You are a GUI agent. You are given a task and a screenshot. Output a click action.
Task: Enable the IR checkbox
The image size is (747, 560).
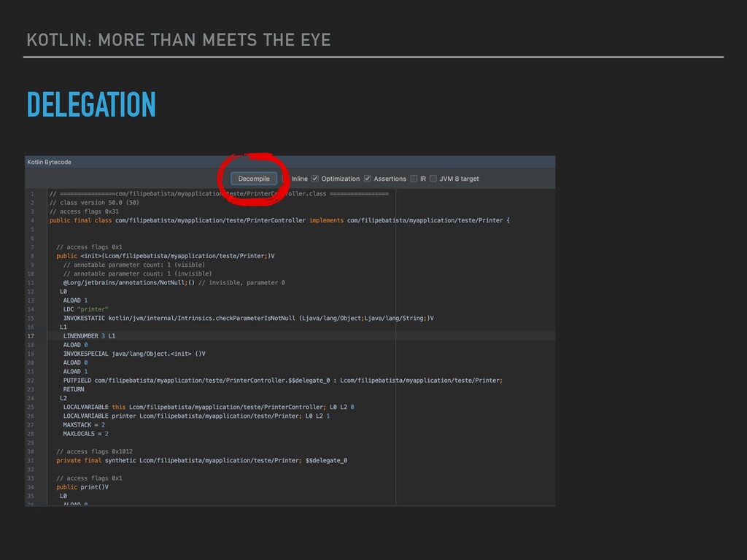coord(414,179)
